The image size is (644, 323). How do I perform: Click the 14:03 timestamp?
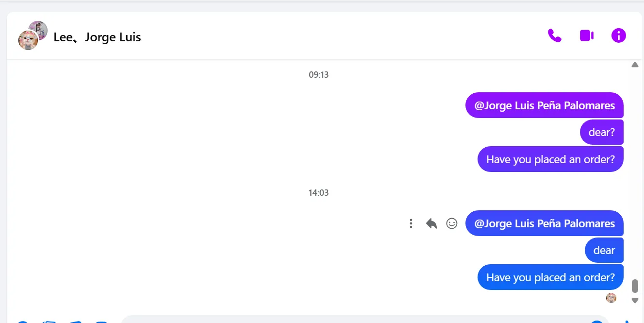pos(318,193)
